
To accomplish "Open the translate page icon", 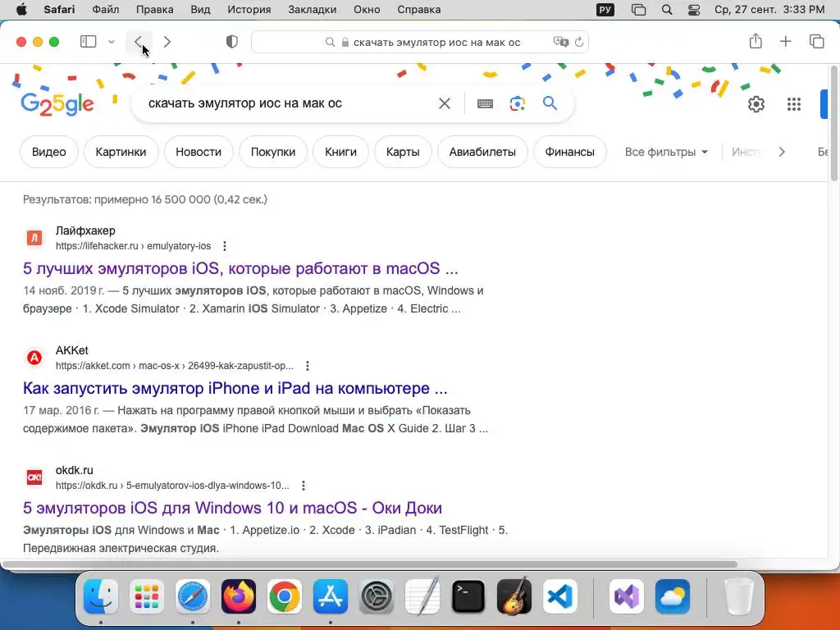I will pos(561,42).
